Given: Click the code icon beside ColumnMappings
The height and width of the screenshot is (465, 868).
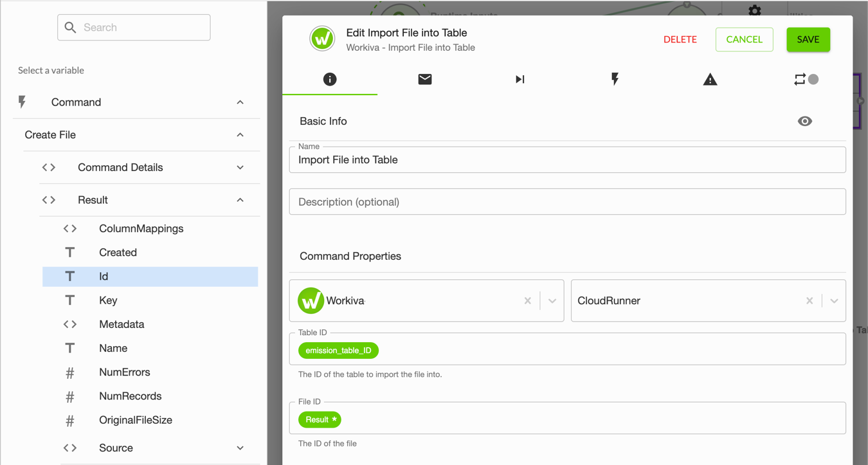Looking at the screenshot, I should point(70,228).
